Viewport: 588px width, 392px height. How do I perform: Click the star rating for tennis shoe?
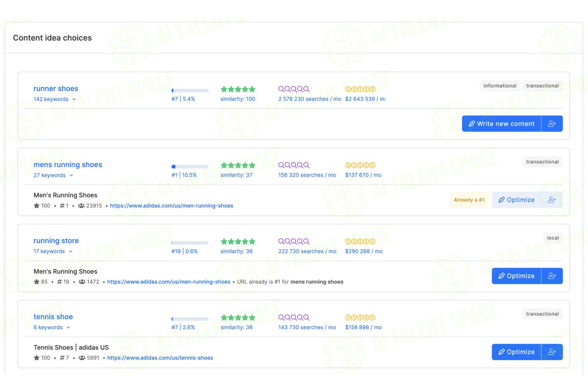pyautogui.click(x=238, y=318)
